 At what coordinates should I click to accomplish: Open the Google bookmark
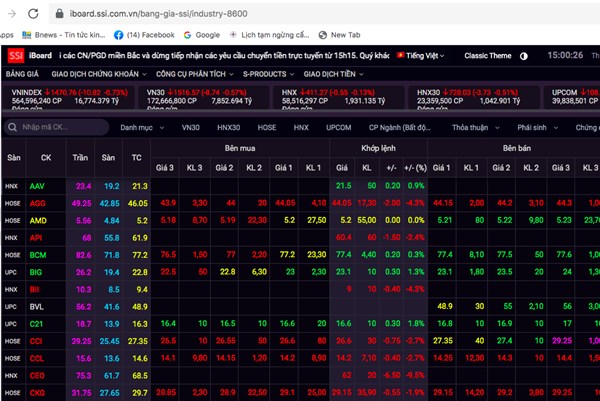206,34
